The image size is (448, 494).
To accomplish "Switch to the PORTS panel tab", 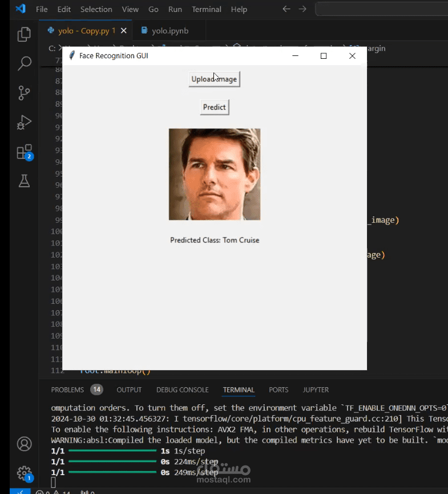I will coord(279,389).
